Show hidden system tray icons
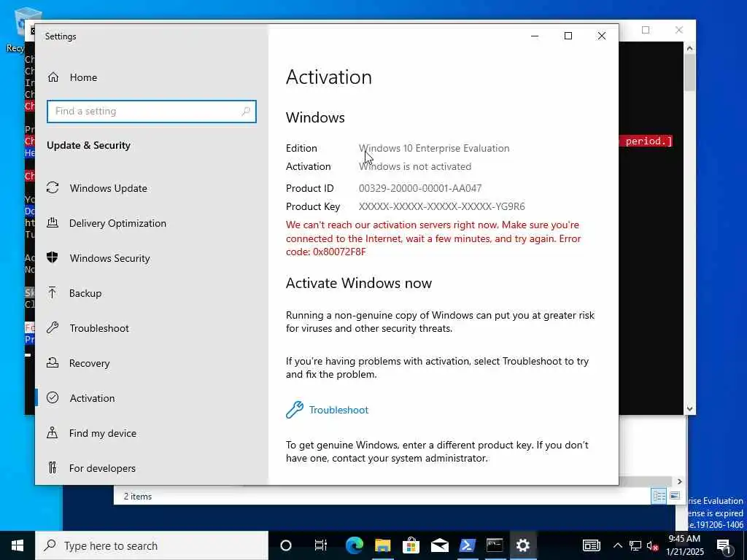747x560 pixels. 617,545
